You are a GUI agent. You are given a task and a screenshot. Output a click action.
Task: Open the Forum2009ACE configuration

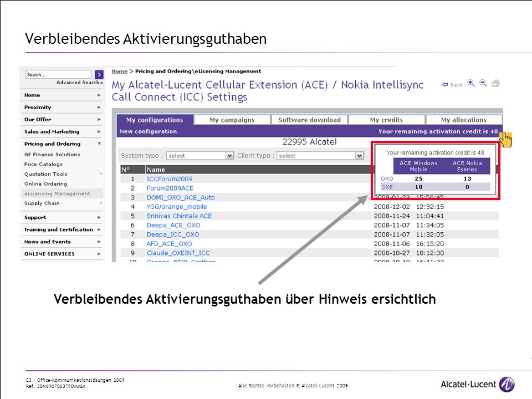coord(170,188)
